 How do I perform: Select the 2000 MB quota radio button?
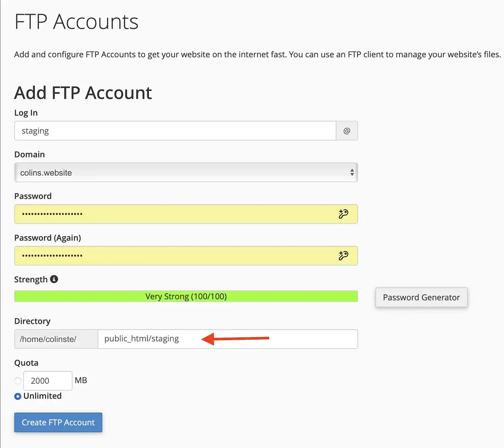coord(17,380)
